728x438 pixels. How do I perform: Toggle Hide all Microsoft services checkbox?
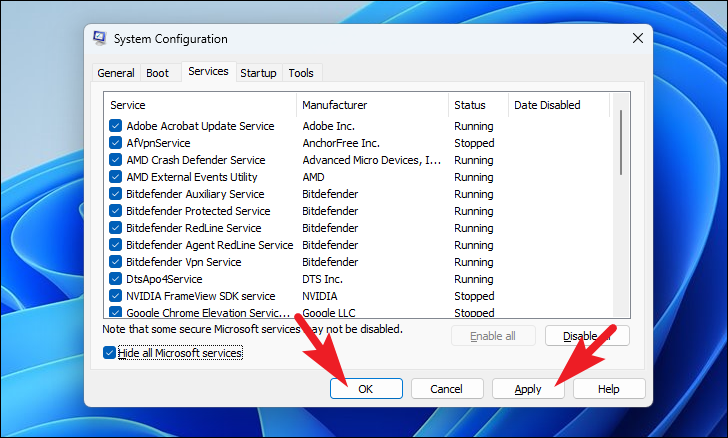pos(109,353)
